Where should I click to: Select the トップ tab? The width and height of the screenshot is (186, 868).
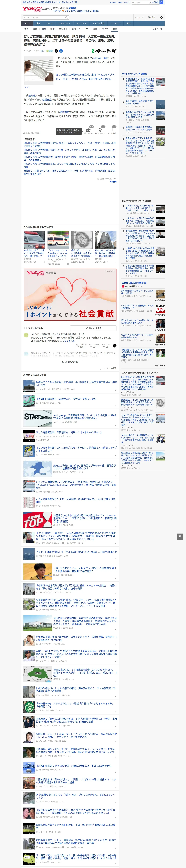click(27, 24)
